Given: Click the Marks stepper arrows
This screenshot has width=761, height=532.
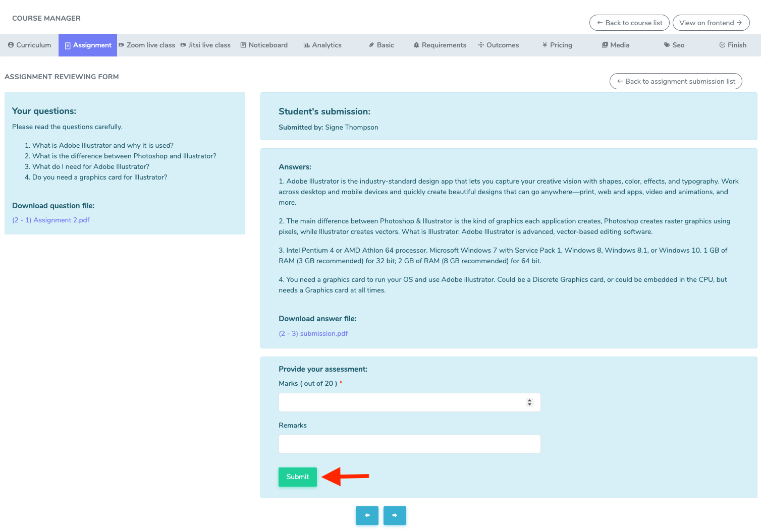Looking at the screenshot, I should 529,402.
